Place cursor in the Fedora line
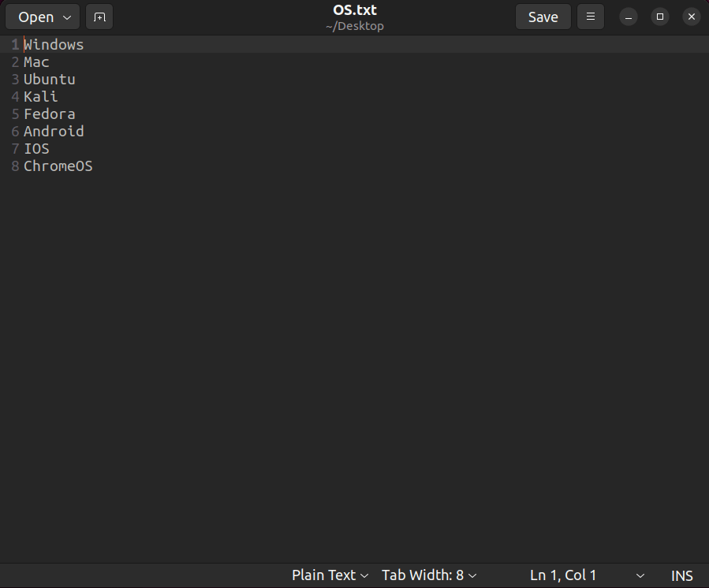Screen dimensions: 709x588 tap(50, 114)
